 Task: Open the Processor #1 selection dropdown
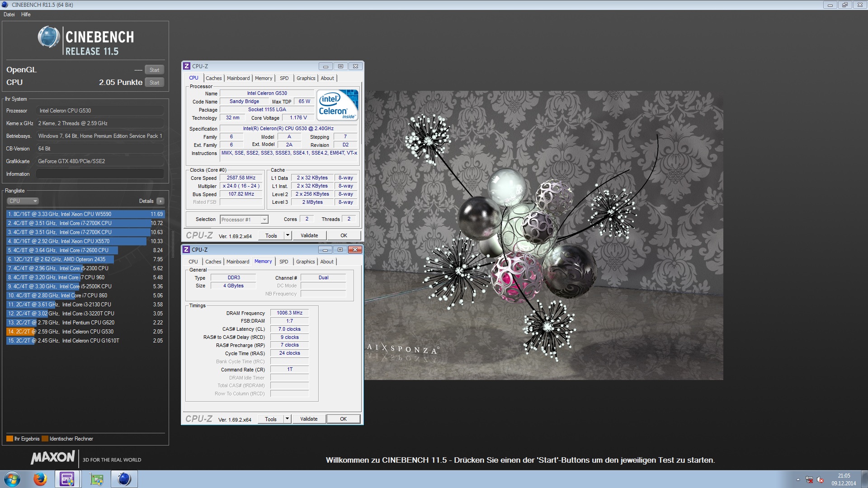(x=244, y=220)
